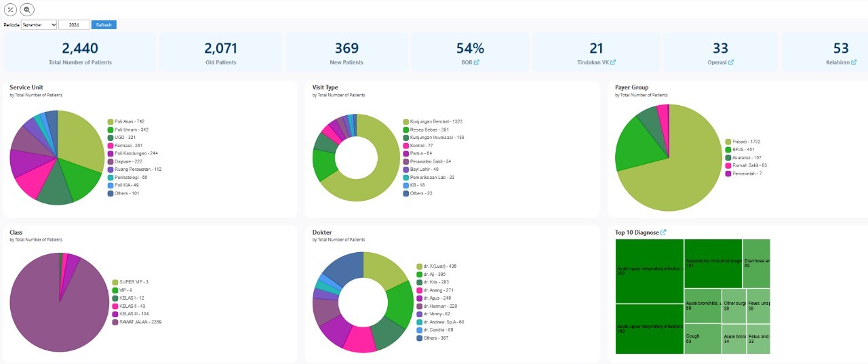Toggle the BPJS legend entry in Payer Group
Screen dimensions: 868x364
coord(742,150)
